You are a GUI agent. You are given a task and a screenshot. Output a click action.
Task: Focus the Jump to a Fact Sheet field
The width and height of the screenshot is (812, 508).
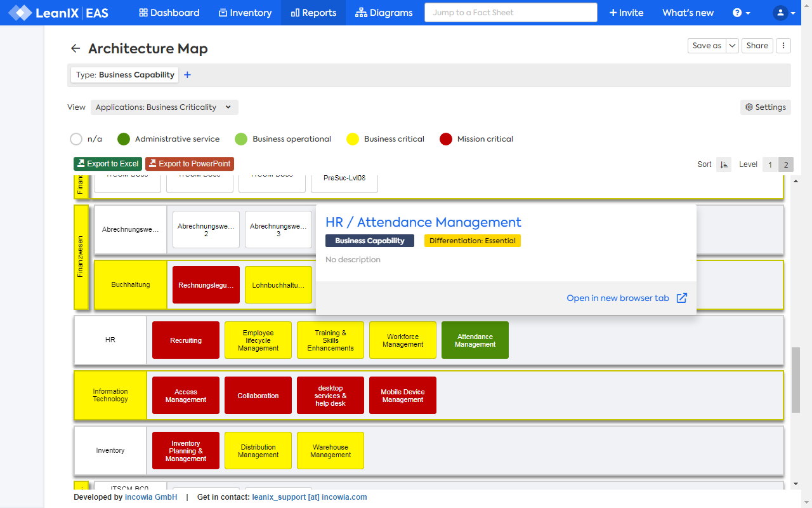[511, 13]
